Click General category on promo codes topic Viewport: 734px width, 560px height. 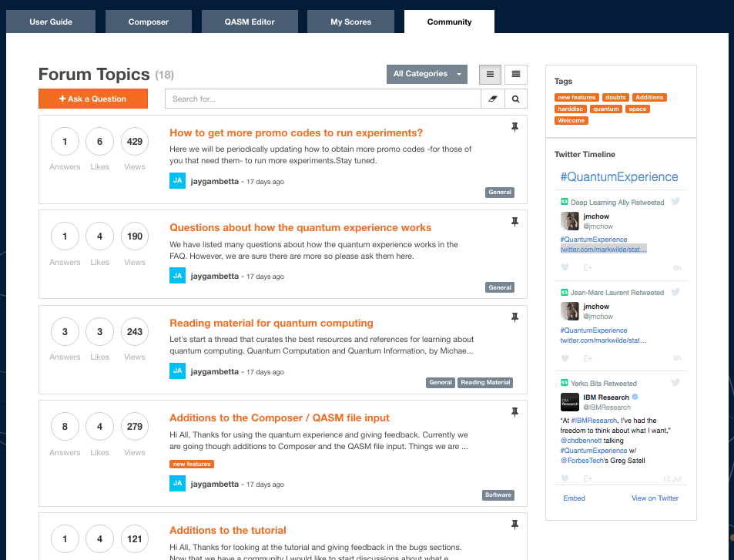[x=500, y=193]
